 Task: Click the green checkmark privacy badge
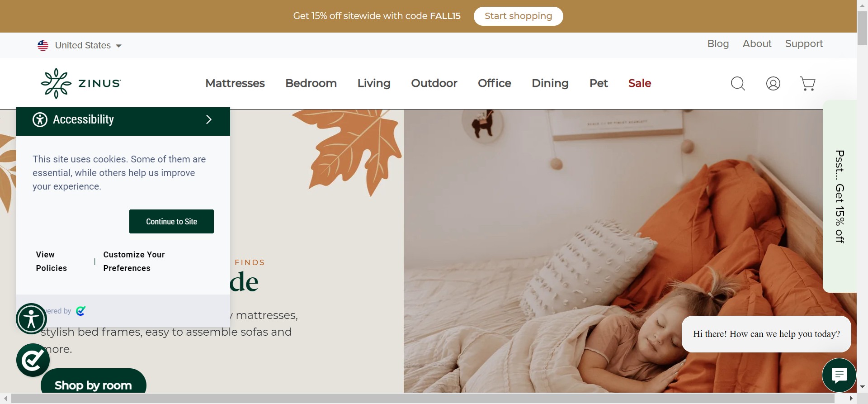click(x=33, y=360)
